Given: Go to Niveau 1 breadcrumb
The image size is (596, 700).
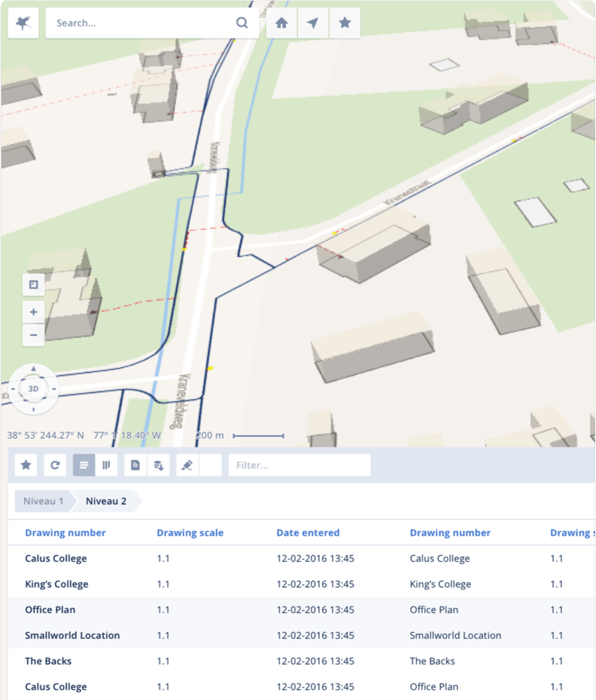Looking at the screenshot, I should click(x=43, y=501).
